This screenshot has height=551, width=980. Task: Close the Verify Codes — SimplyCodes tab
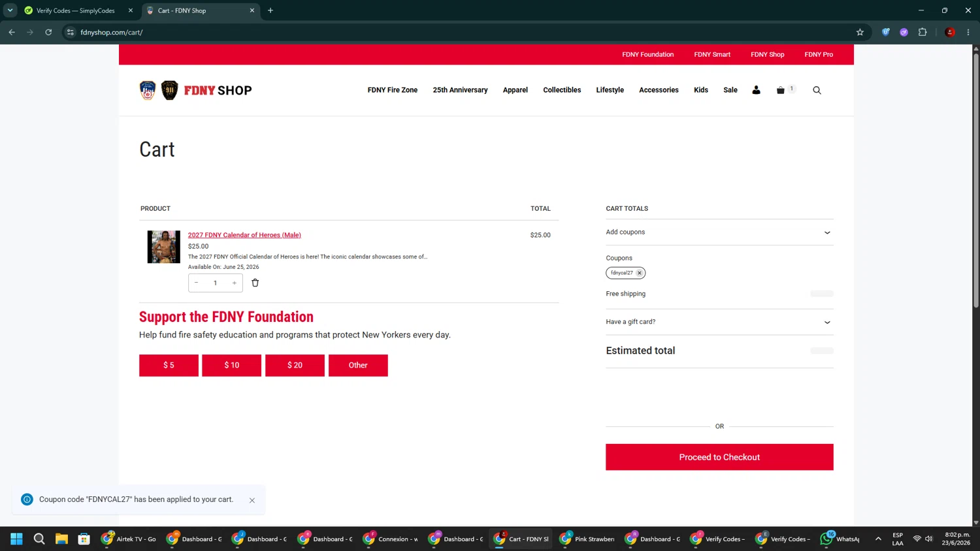[x=131, y=10]
